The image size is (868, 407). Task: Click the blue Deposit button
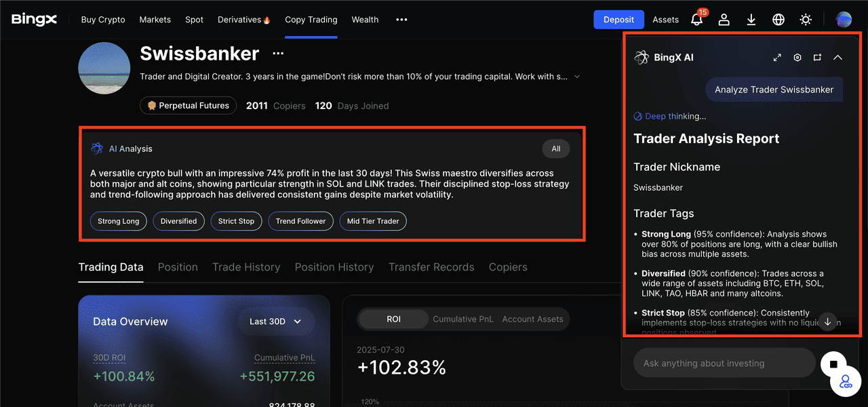pos(618,20)
